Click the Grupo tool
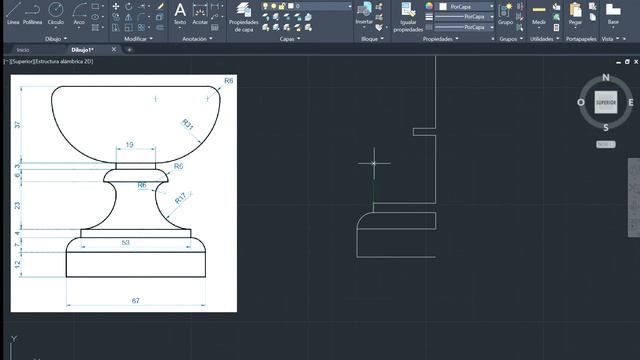Screen dimensions: 640x360 505,13
